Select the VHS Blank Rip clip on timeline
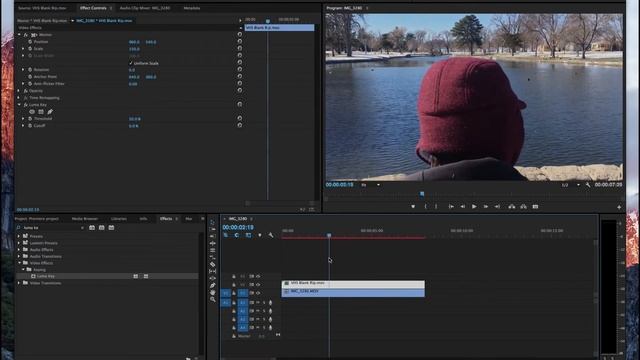This screenshot has height=360, width=640. (353, 284)
